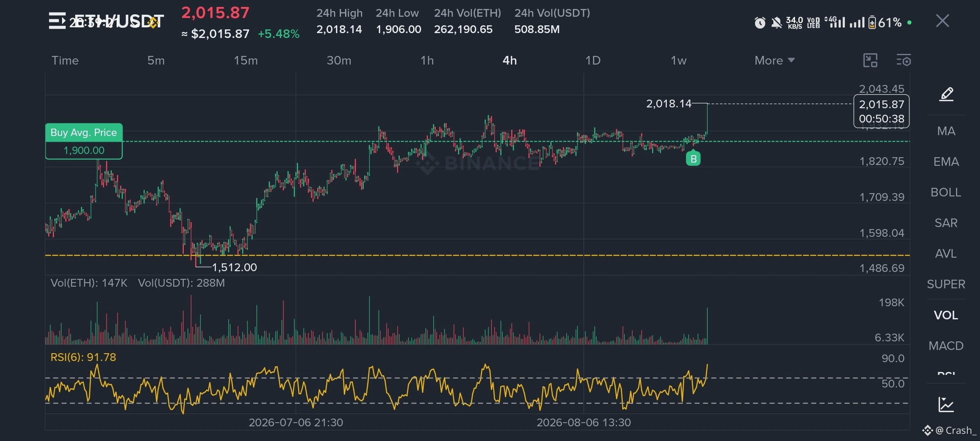Open the chart layout icon
This screenshot has height=441, width=980.
[x=870, y=60]
